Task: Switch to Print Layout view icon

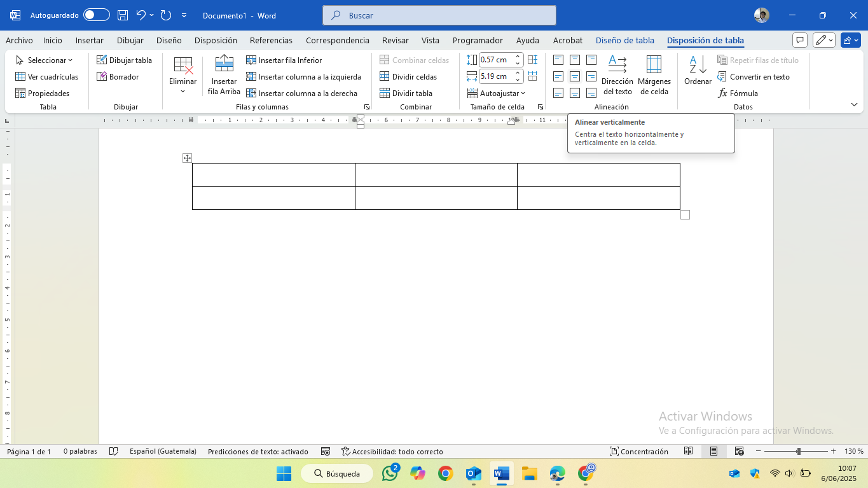Action: pyautogui.click(x=714, y=451)
